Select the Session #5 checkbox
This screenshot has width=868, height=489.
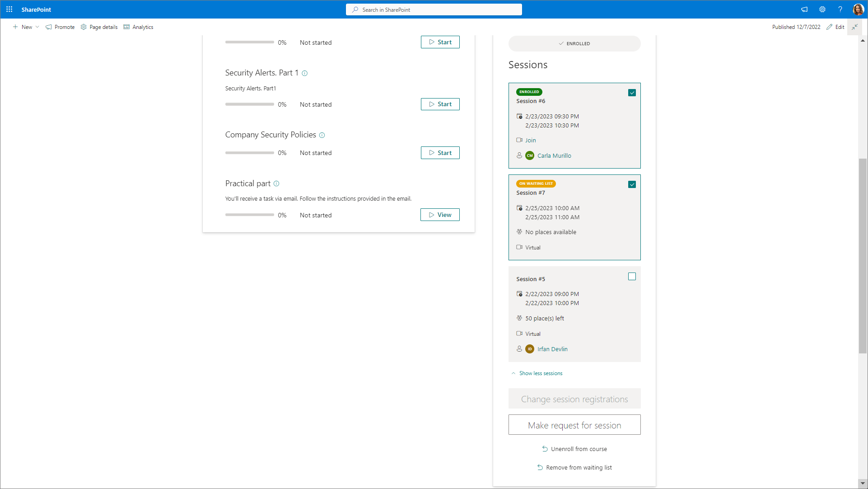(632, 277)
